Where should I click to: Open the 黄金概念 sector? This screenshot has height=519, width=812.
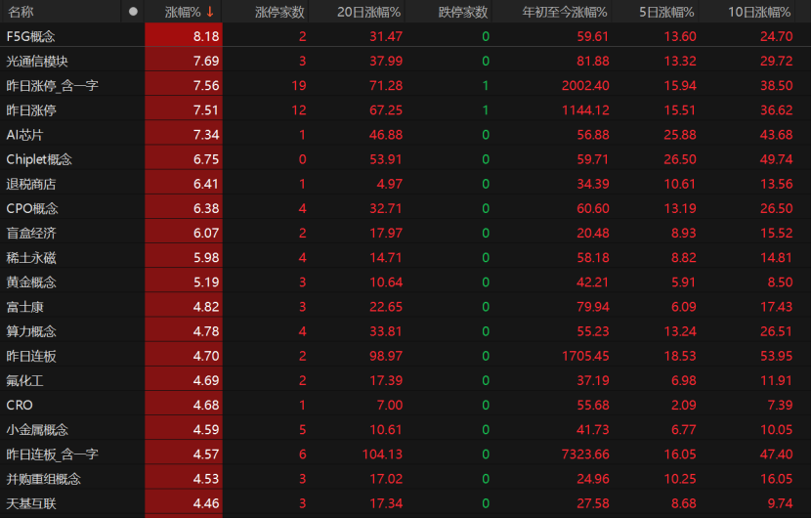click(31, 281)
